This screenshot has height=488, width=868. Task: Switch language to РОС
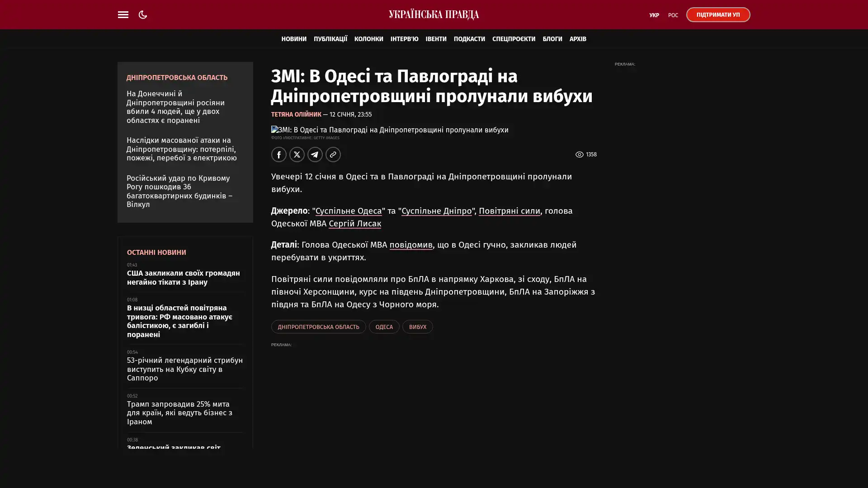673,15
